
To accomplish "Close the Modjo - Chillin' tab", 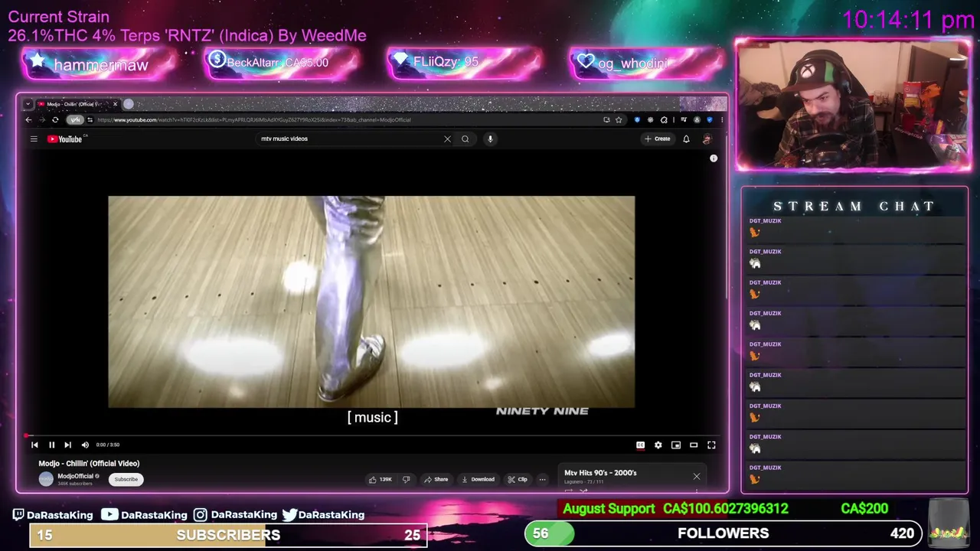I will (115, 104).
